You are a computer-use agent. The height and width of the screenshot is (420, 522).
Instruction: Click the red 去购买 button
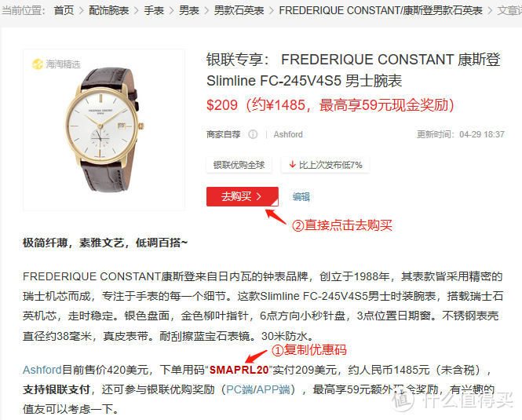[243, 196]
